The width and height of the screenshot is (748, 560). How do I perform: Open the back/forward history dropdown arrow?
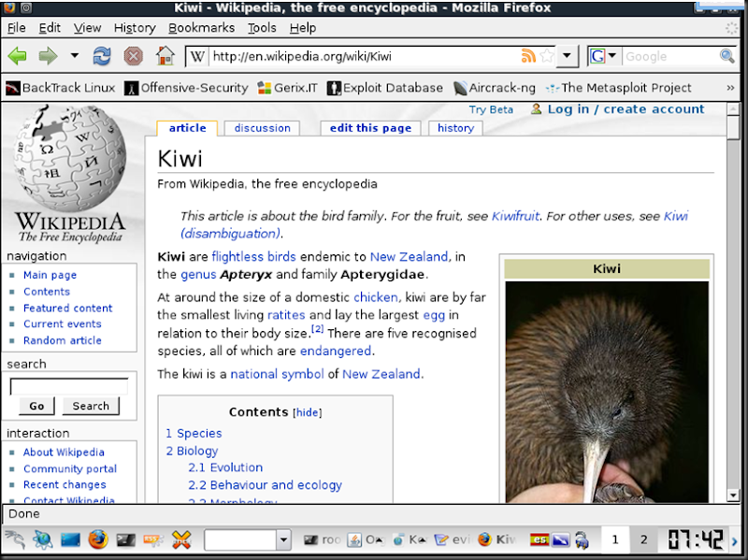tap(74, 56)
